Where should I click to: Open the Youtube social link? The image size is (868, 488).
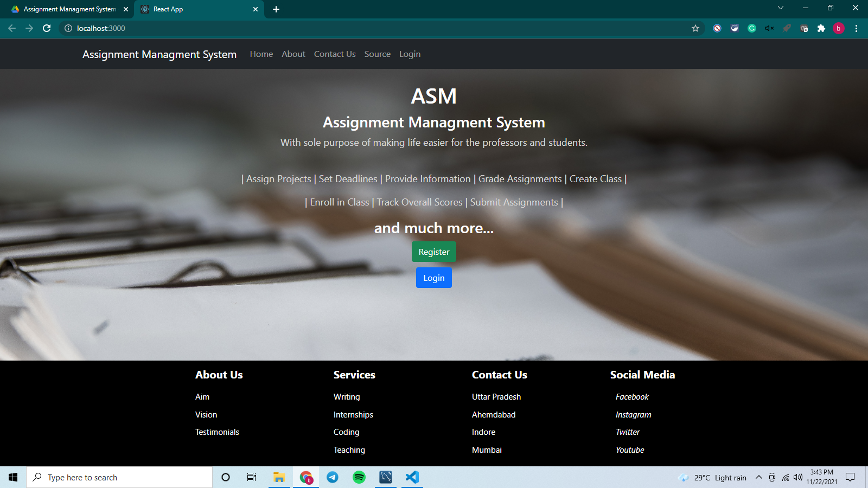(630, 450)
